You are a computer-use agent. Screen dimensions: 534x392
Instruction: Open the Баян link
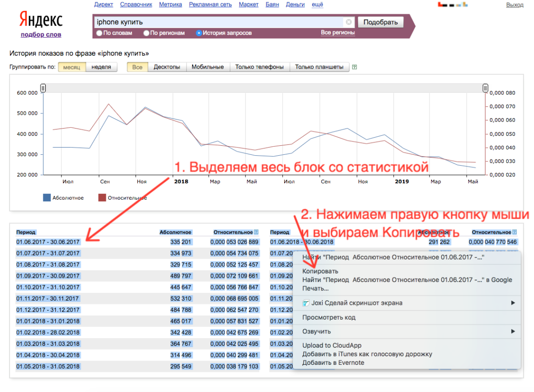(x=272, y=4)
